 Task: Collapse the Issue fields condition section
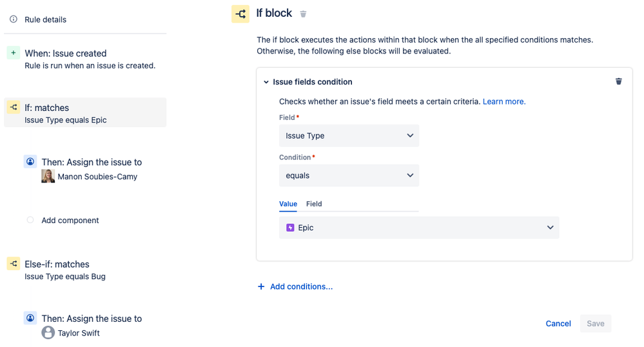pos(266,82)
